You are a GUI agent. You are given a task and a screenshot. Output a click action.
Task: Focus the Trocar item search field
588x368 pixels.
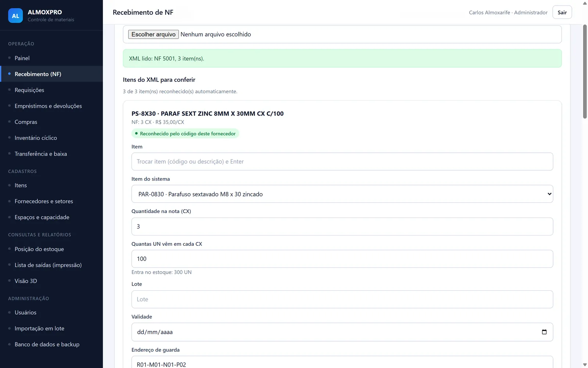tap(342, 162)
